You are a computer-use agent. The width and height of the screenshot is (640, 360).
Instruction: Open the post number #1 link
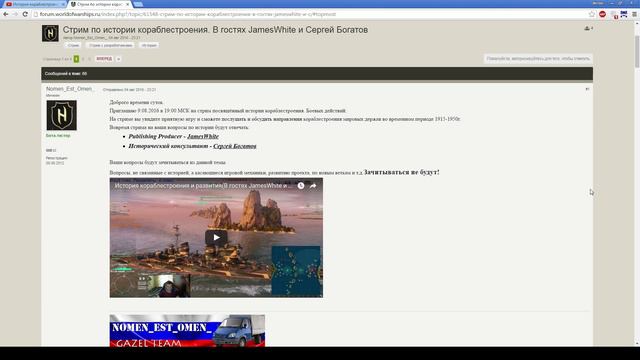[x=587, y=89]
